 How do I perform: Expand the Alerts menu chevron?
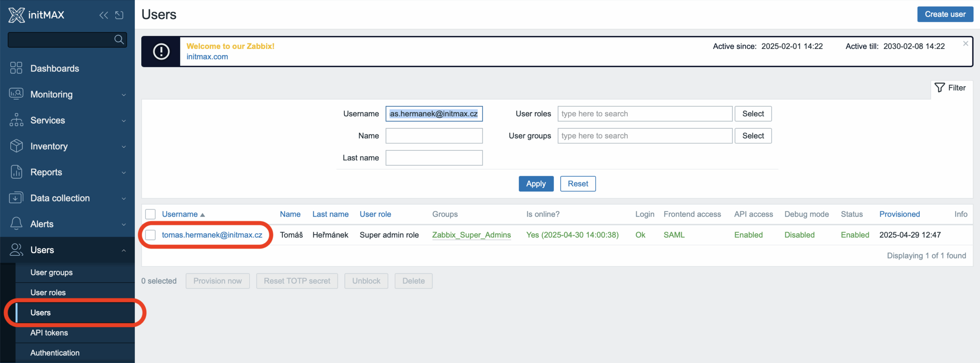click(x=124, y=224)
